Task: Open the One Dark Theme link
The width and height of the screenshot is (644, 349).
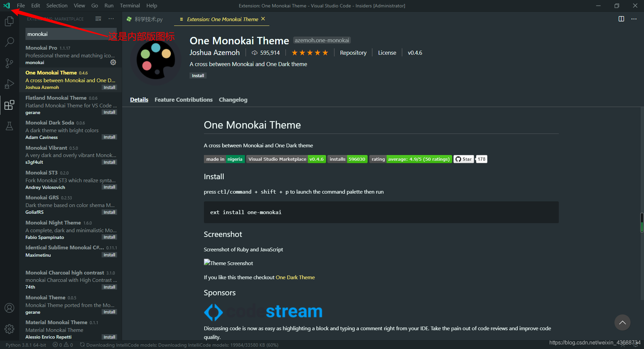Action: 295,277
